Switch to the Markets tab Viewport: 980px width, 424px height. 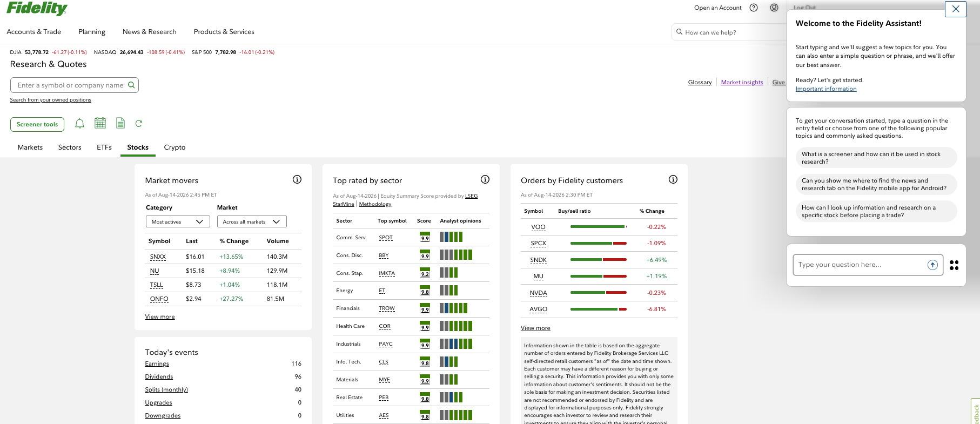pyautogui.click(x=30, y=147)
